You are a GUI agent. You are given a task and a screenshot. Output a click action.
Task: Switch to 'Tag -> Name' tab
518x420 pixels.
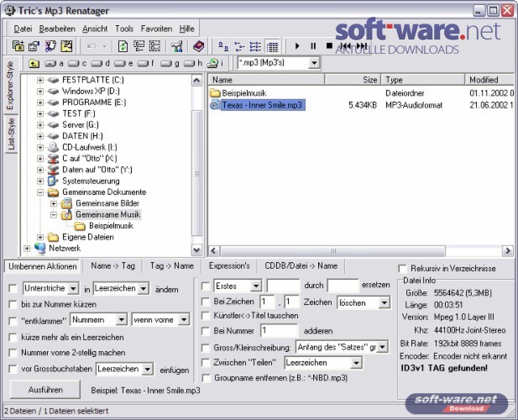tap(172, 266)
